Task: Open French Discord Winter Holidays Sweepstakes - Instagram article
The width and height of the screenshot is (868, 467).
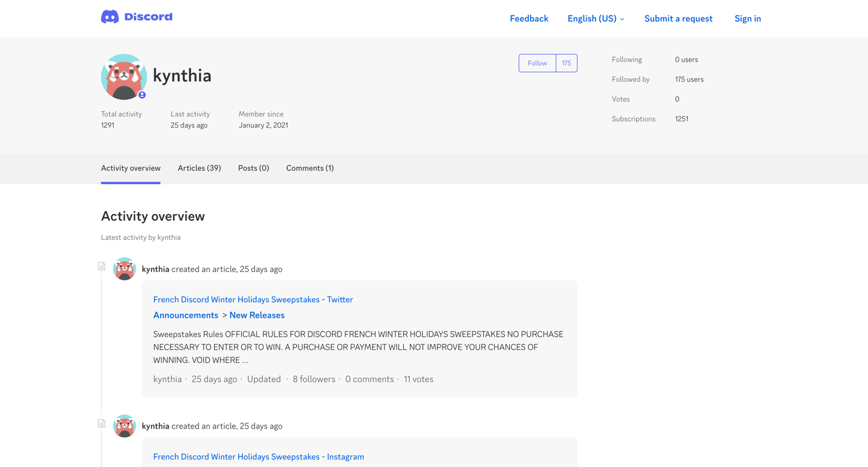Action: (x=258, y=457)
